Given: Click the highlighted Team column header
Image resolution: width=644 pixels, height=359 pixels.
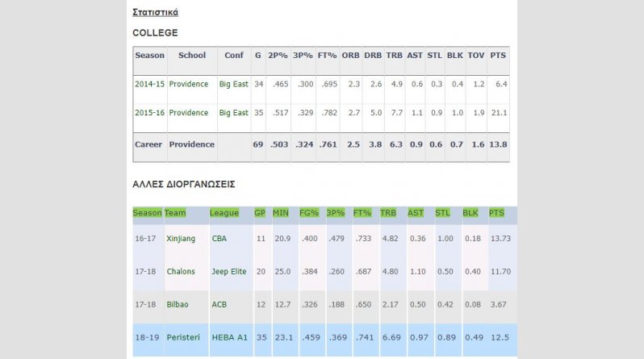Looking at the screenshot, I should pos(175,213).
